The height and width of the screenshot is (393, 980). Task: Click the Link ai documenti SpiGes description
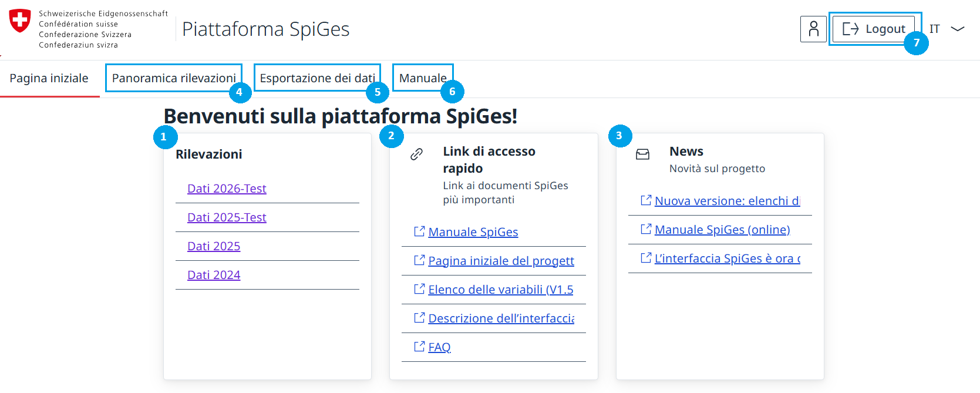tap(506, 193)
